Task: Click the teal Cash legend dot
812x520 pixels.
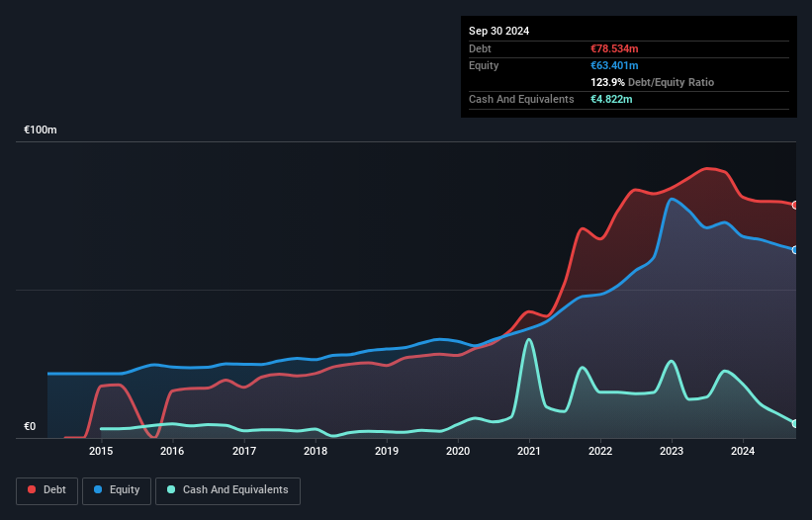Action: coord(171,489)
